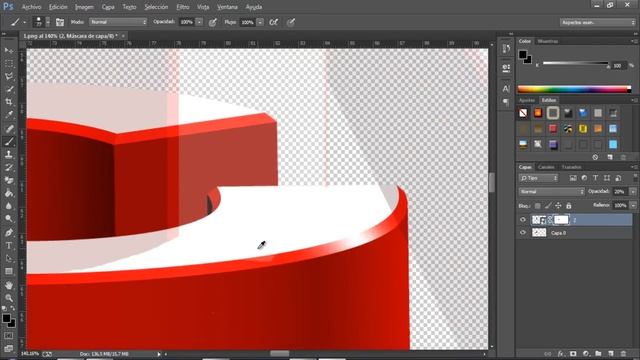Select the Paint Bucket tool
The height and width of the screenshot is (360, 640).
click(9, 193)
